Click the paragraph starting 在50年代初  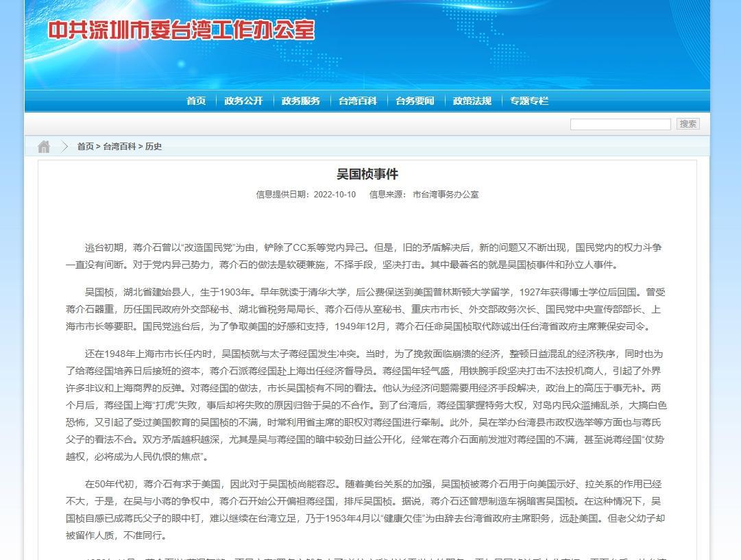365,509
